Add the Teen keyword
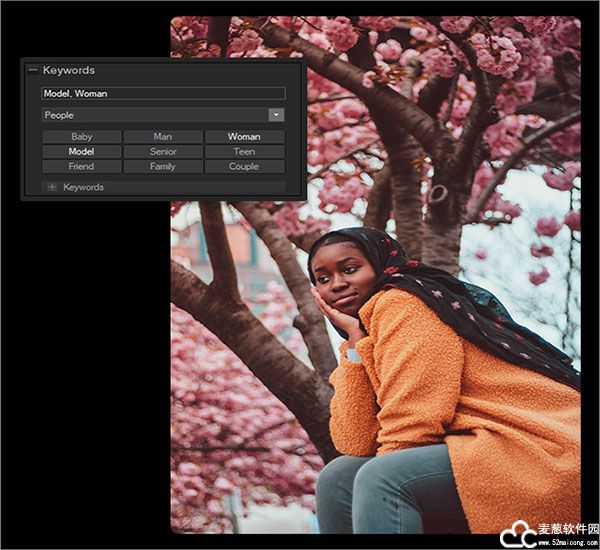 [x=244, y=152]
